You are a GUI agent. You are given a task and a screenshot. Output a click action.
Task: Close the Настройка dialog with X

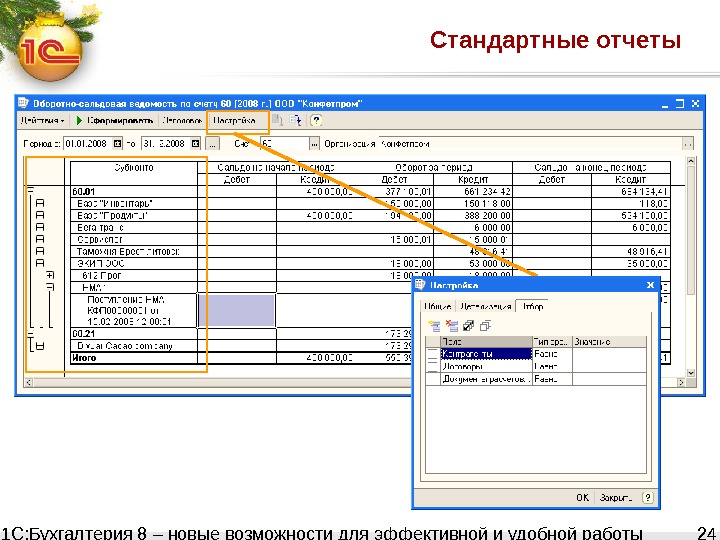(650, 285)
